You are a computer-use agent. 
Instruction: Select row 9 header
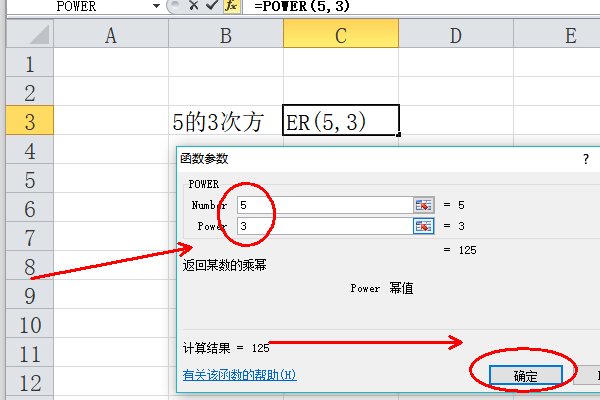(x=30, y=294)
